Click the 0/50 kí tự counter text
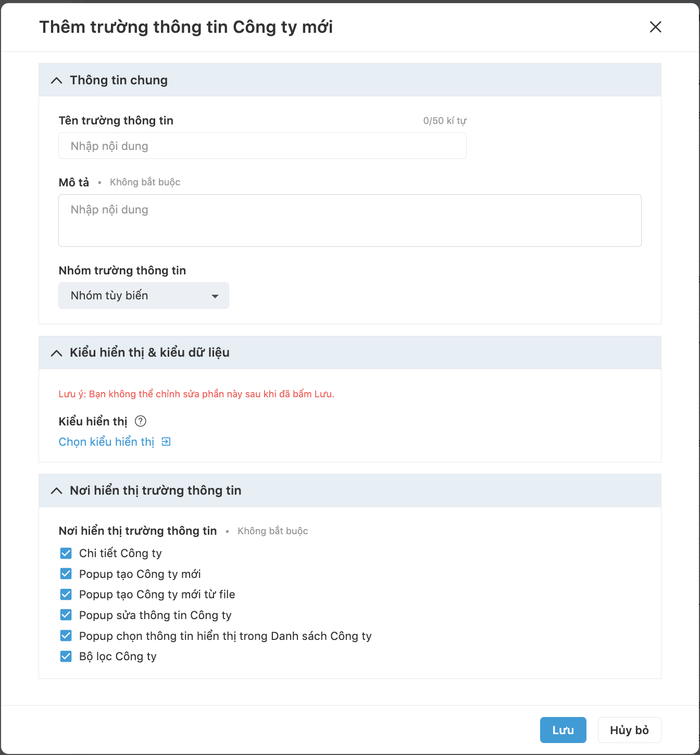 [445, 121]
